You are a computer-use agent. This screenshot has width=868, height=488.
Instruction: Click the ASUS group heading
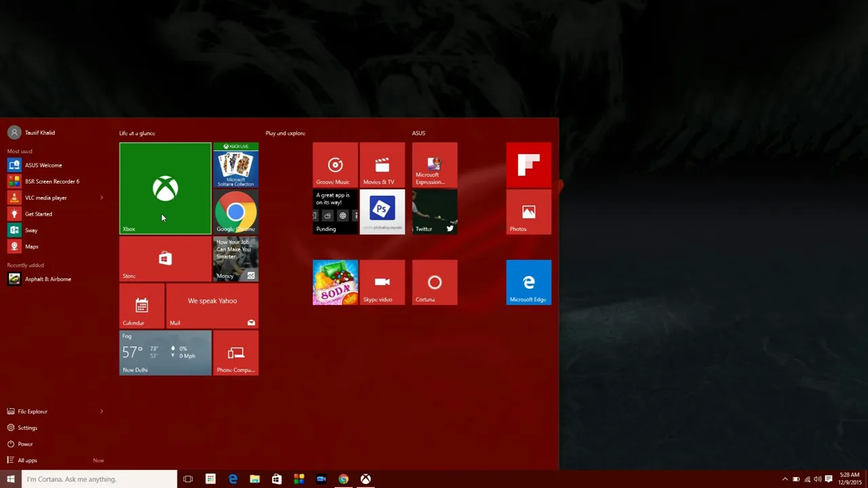418,134
